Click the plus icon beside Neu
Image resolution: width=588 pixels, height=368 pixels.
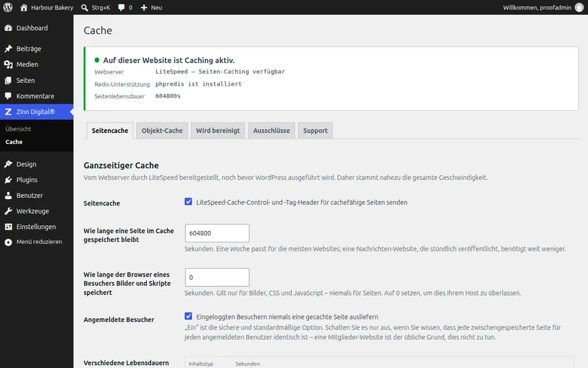point(144,7)
